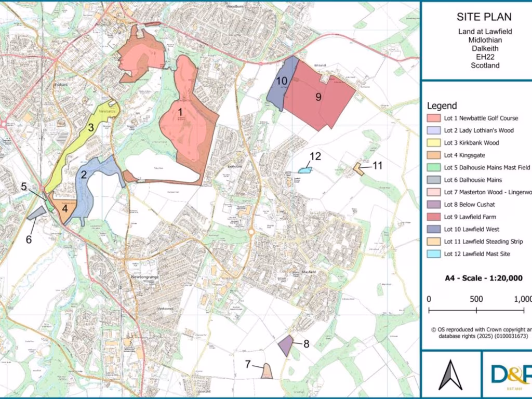Click the number 7 label on the map
The image size is (532, 399).
pyautogui.click(x=248, y=364)
